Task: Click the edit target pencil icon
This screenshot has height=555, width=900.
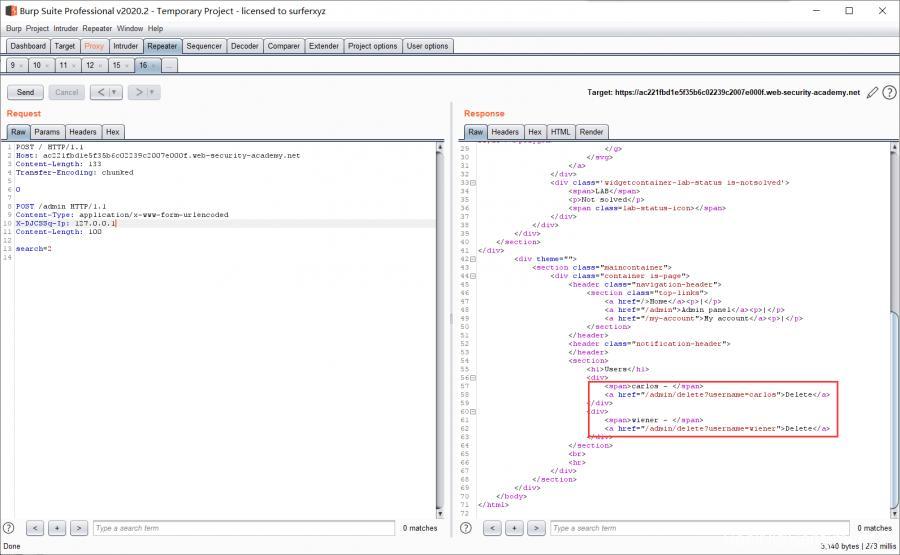Action: pos(872,92)
